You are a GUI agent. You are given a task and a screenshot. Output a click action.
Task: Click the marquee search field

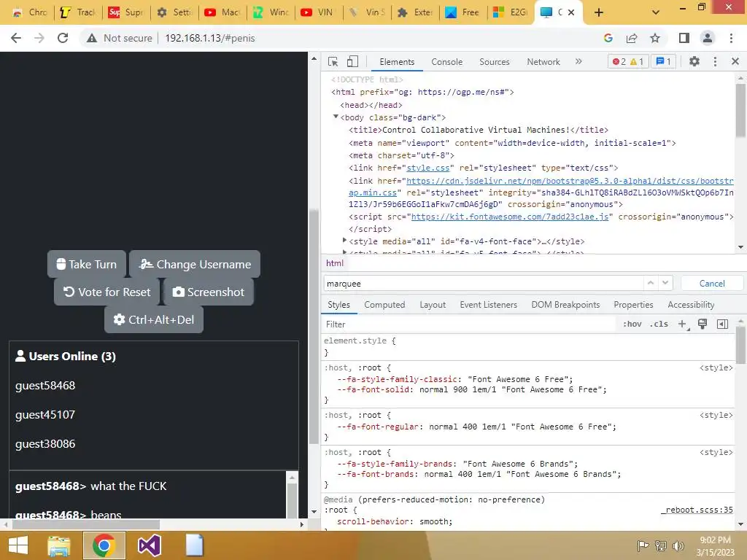[482, 284]
